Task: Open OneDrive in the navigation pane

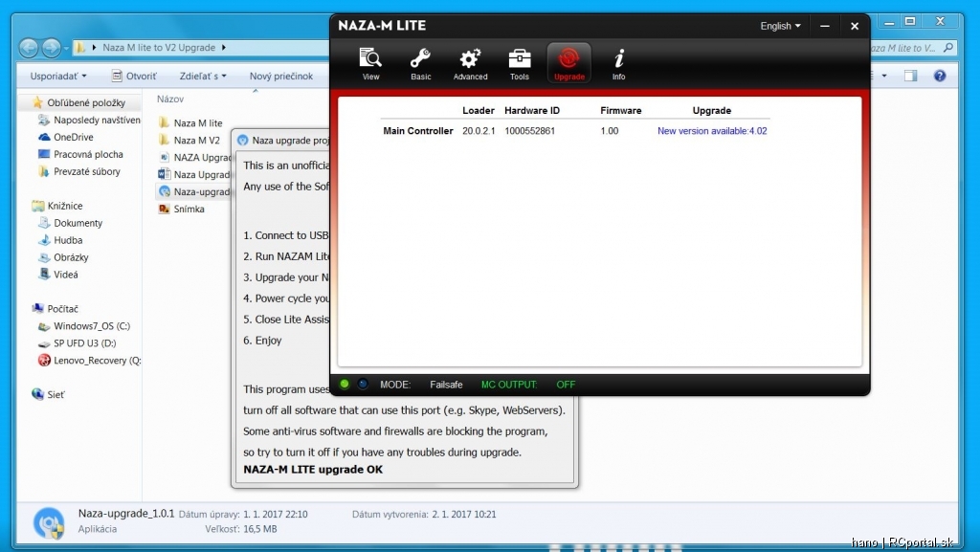Action: point(66,137)
